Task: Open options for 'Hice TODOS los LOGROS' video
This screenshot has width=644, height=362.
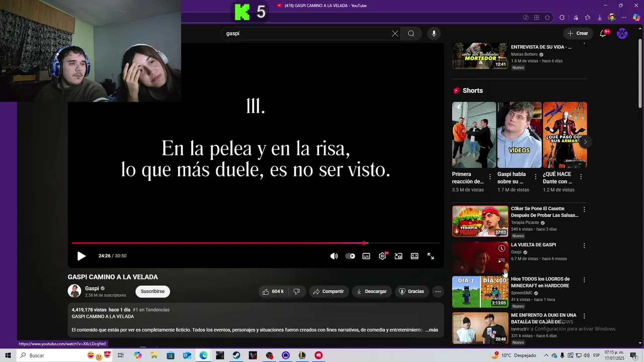Action: pos(584,280)
